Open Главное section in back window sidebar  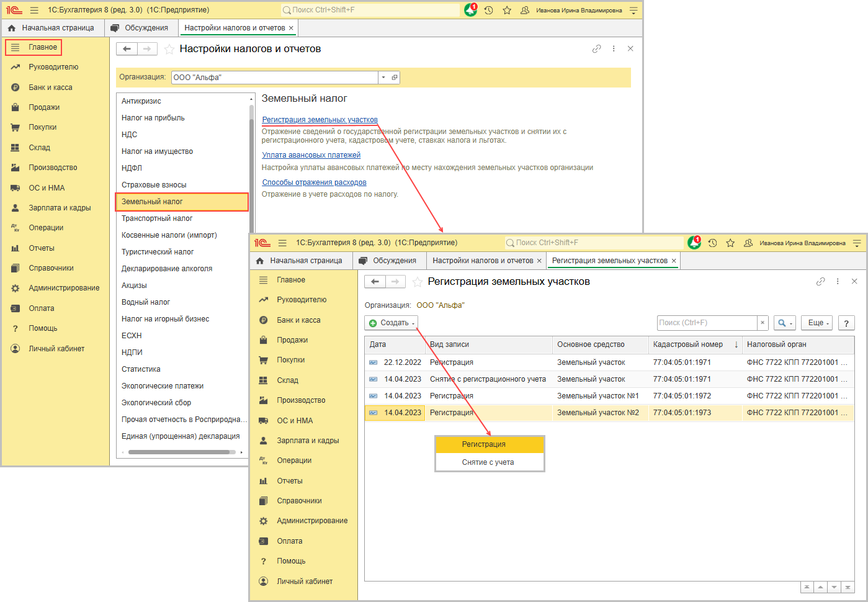[34, 47]
